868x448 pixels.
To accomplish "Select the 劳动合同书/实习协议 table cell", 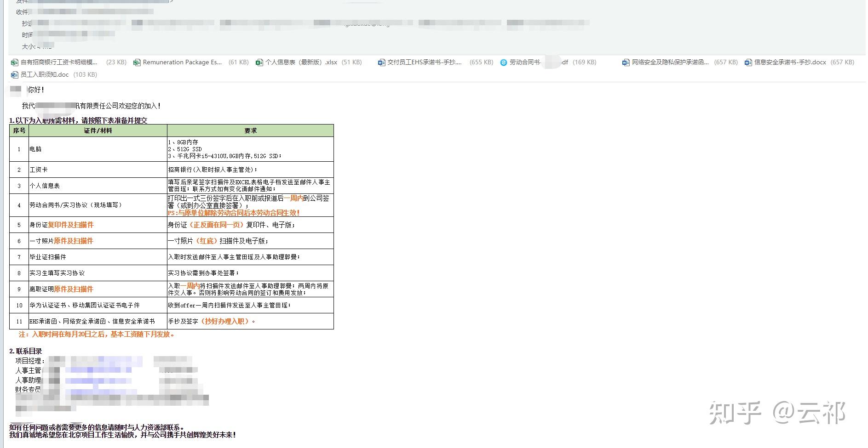I will point(98,205).
